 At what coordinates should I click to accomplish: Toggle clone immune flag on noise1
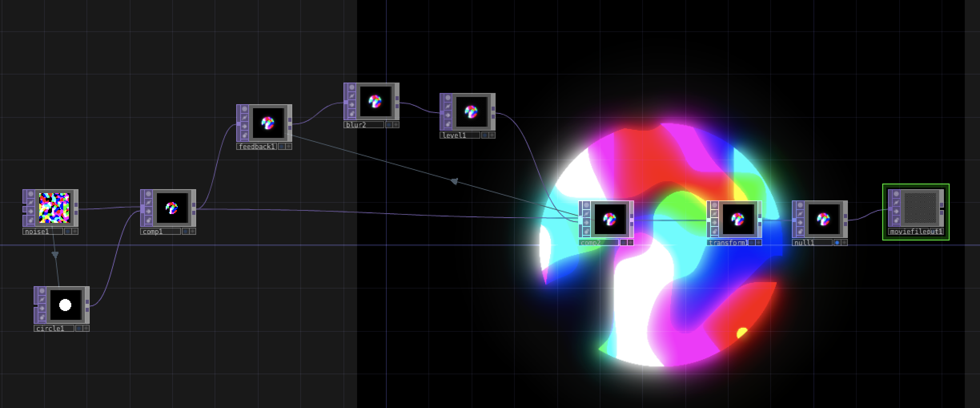click(31, 203)
